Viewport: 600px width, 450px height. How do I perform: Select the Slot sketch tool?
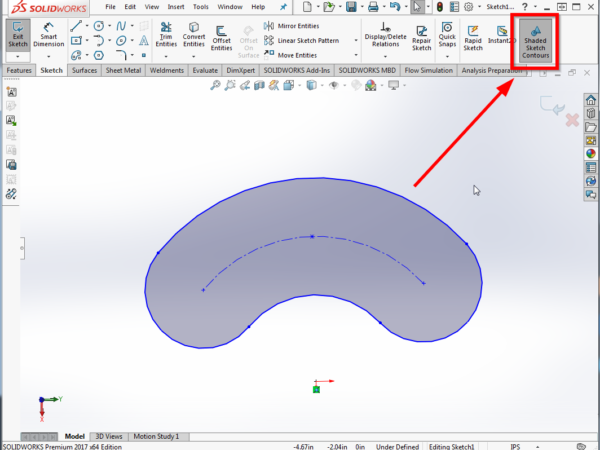click(76, 55)
